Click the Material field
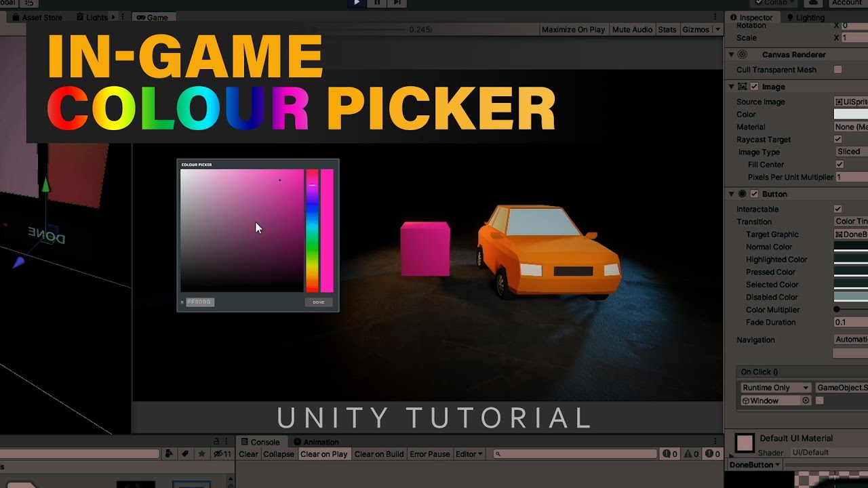Screen dimensions: 868x488 [851, 127]
